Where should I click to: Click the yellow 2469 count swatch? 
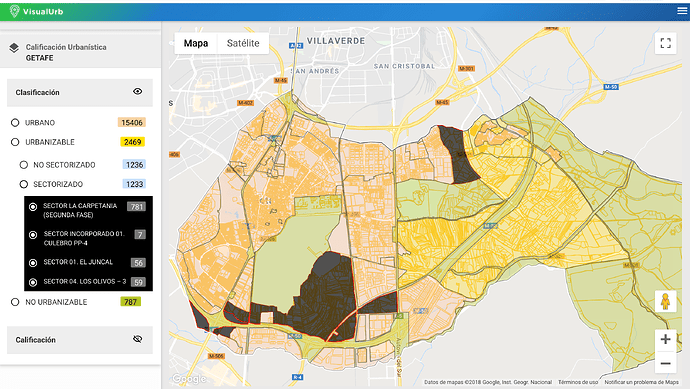pos(132,142)
